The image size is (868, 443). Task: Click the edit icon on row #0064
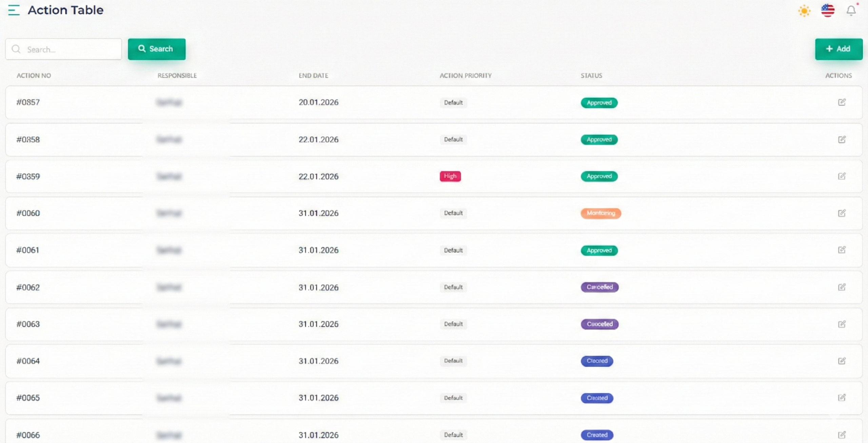click(x=842, y=361)
